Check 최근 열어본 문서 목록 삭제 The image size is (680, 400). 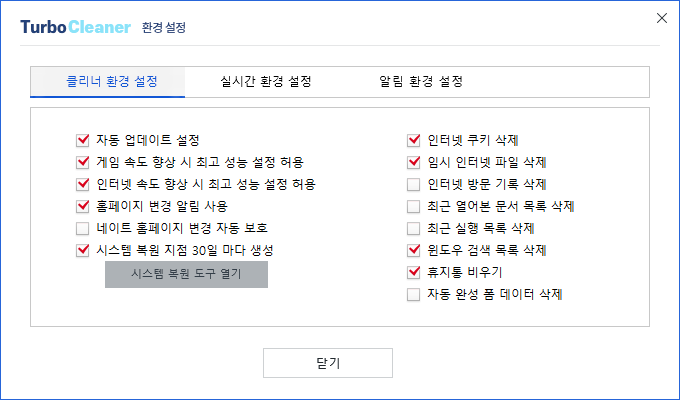tap(414, 206)
